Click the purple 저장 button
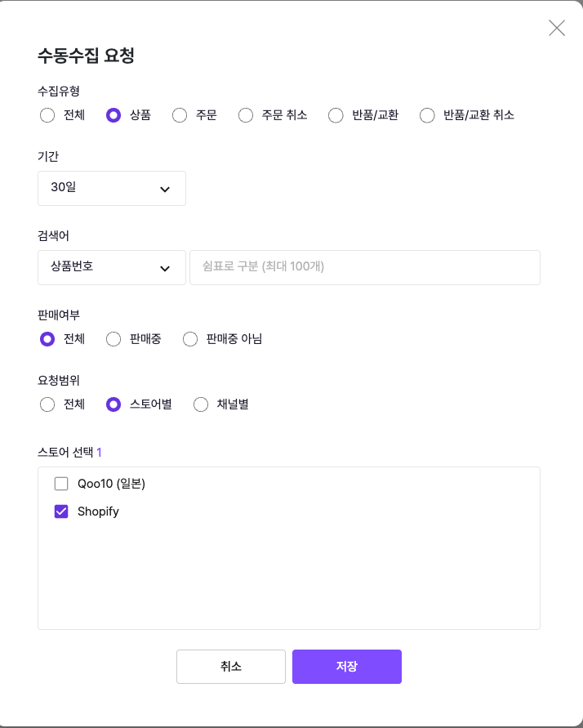This screenshot has width=583, height=728. pos(347,667)
